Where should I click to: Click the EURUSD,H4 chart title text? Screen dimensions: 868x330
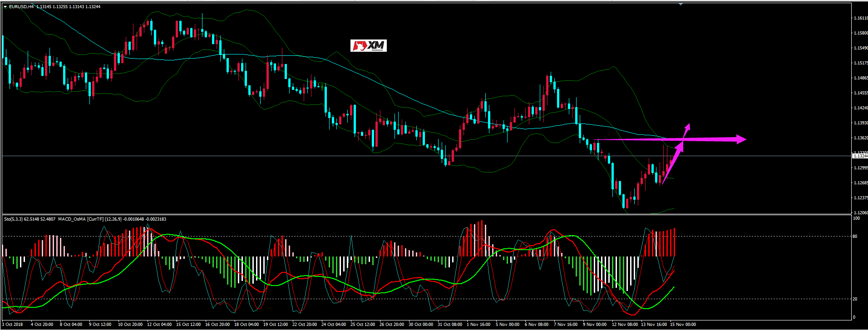tap(21, 7)
